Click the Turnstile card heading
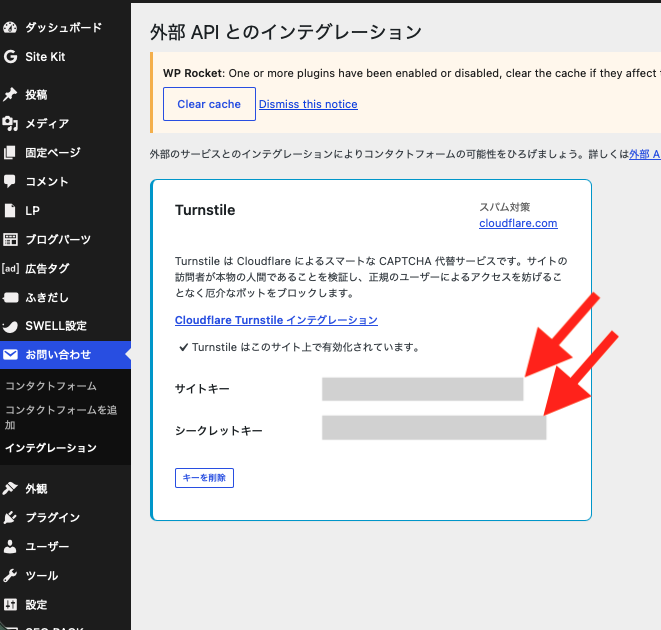The height and width of the screenshot is (630, 661). tap(205, 210)
